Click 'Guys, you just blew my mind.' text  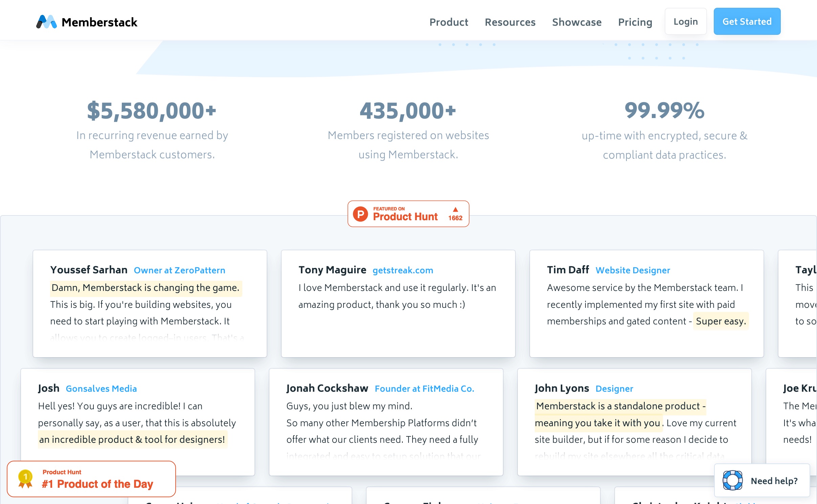(349, 406)
